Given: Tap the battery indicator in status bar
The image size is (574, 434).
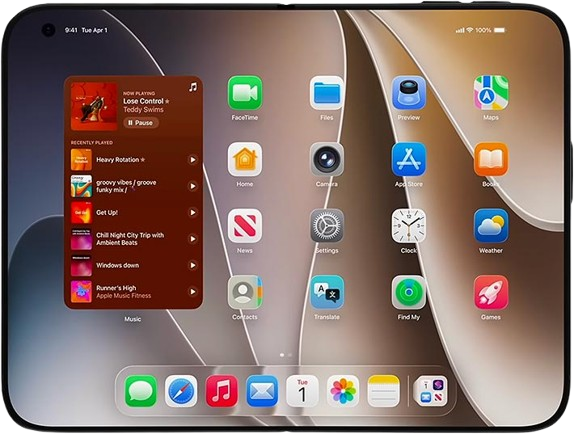Looking at the screenshot, I should coord(500,30).
